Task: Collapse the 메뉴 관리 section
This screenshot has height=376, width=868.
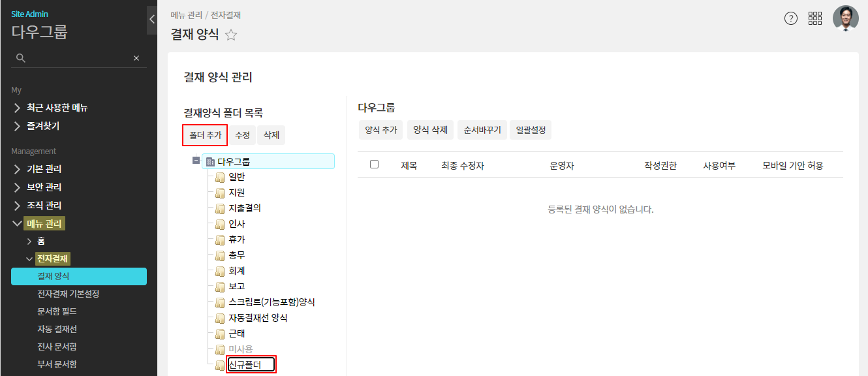Action: (17, 224)
